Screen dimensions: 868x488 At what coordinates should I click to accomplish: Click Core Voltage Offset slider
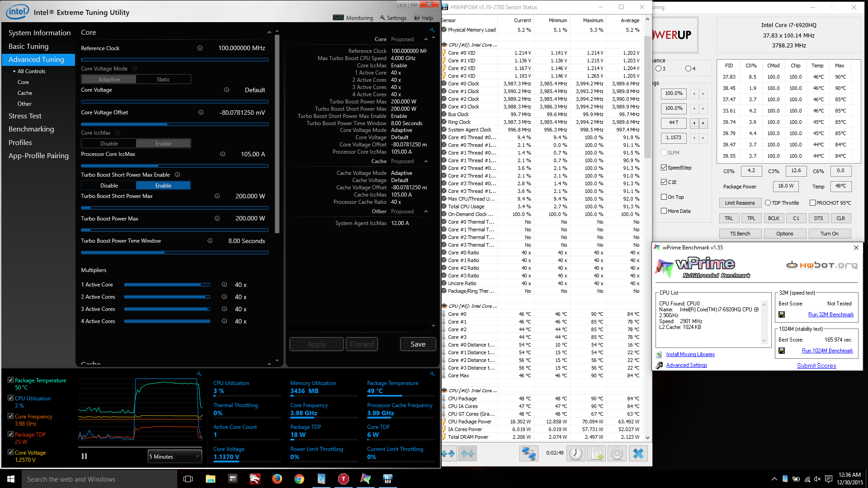click(175, 124)
